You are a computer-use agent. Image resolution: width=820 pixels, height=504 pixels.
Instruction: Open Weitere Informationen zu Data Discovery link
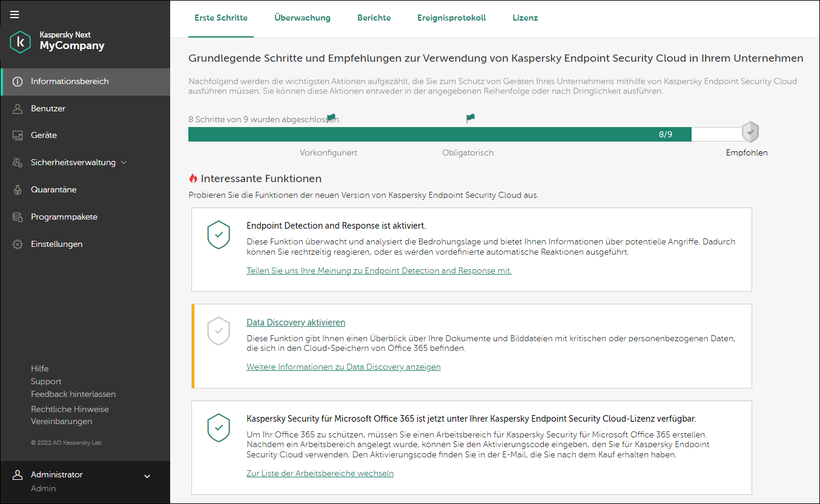pos(343,367)
